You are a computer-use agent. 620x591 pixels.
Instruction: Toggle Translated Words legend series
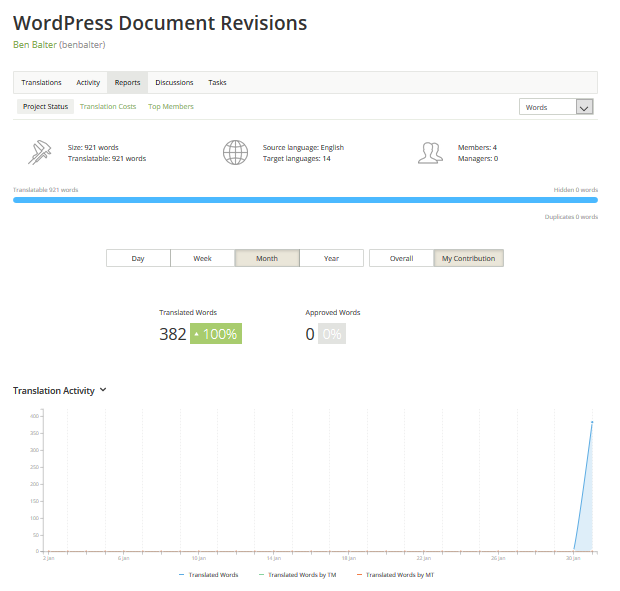click(209, 575)
